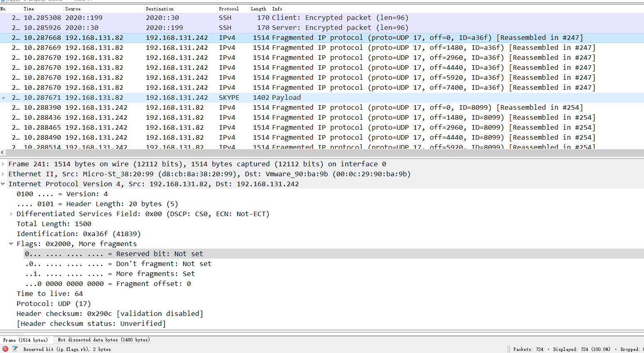The height and width of the screenshot is (353, 644).
Task: Collapse the Internet Protocol Version 4 section
Action: click(3, 184)
